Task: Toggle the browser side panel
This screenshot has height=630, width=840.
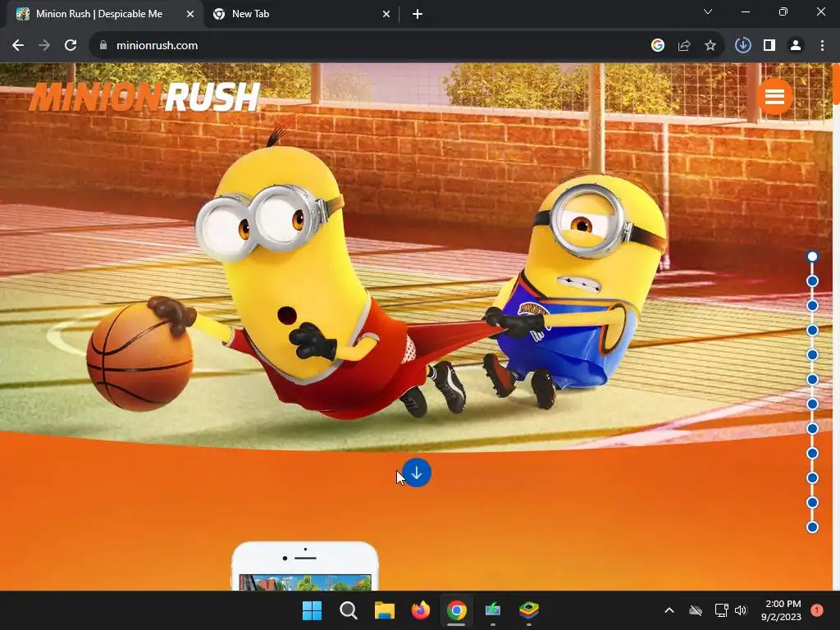Action: pyautogui.click(x=769, y=46)
